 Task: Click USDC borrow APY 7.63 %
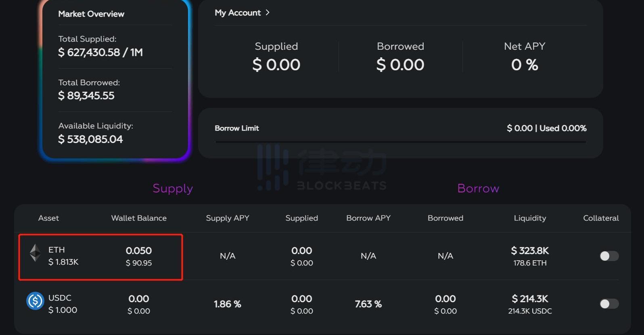pyautogui.click(x=368, y=304)
